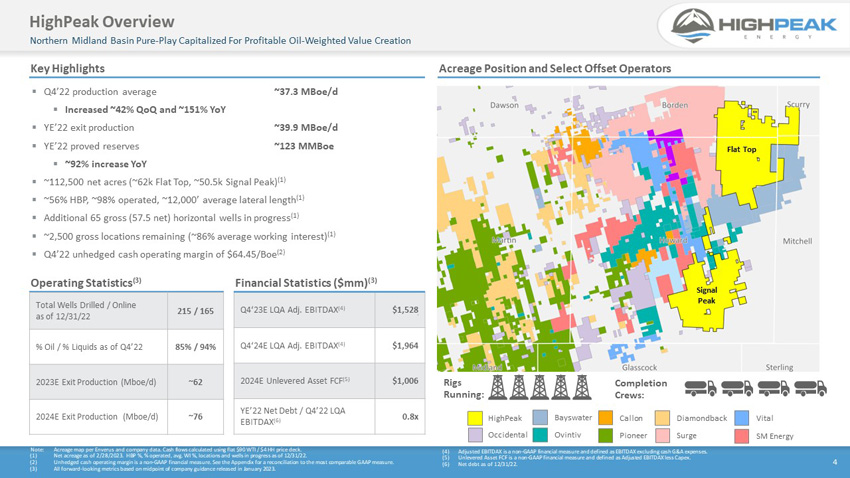Click the Mitchell county label on map

point(797,241)
